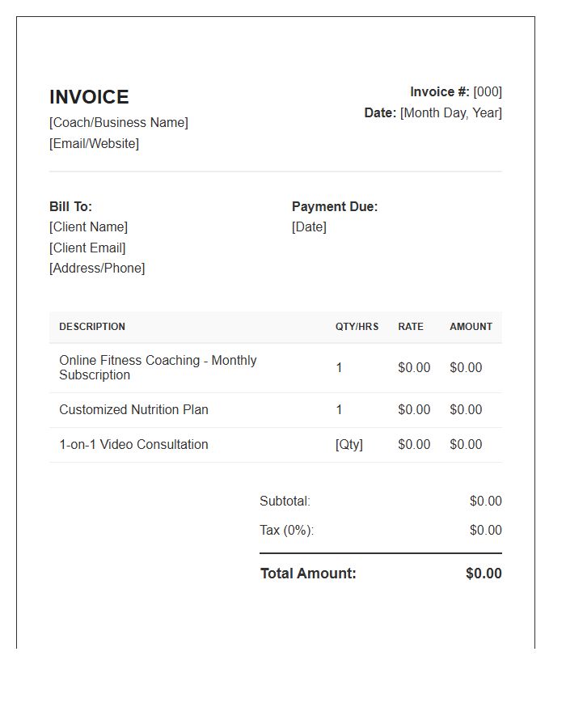Click the rate in 1-on-1 Video Consultation row
The image size is (566, 728).
click(414, 445)
